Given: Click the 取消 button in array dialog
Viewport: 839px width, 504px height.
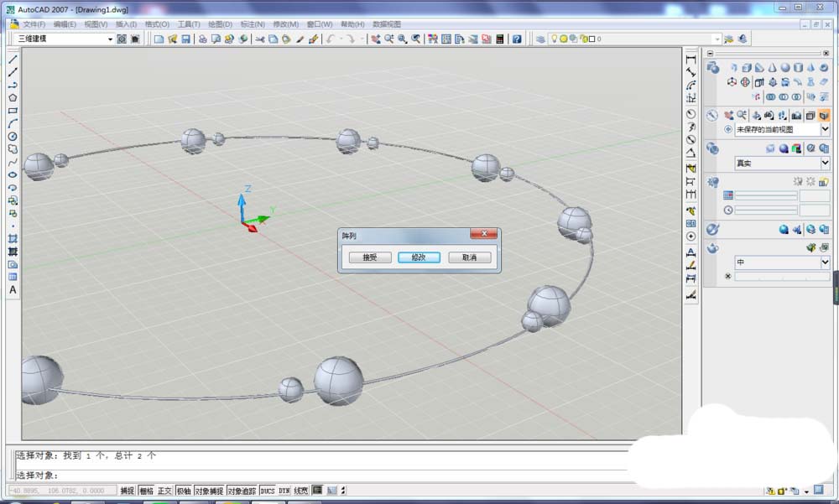Looking at the screenshot, I should [469, 257].
